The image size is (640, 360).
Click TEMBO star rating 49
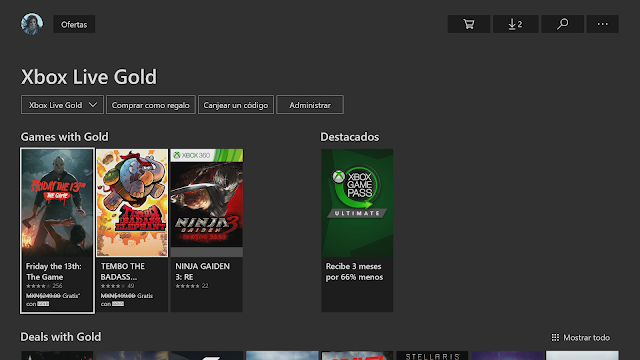[117, 286]
